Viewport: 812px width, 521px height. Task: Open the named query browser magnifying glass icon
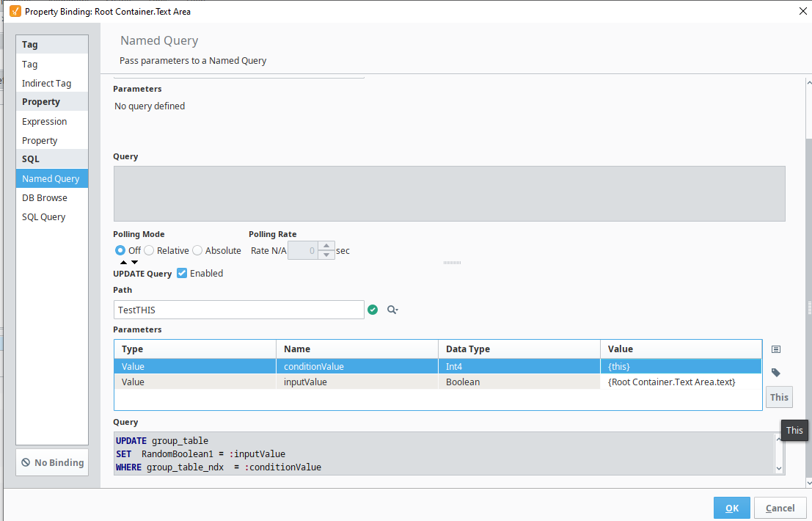point(392,310)
